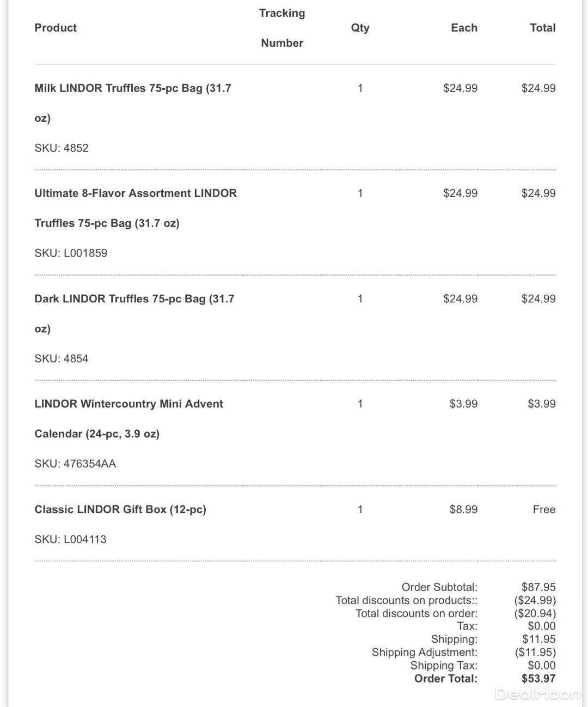Click the $8.99 each price
This screenshot has height=707, width=588.
coord(463,510)
